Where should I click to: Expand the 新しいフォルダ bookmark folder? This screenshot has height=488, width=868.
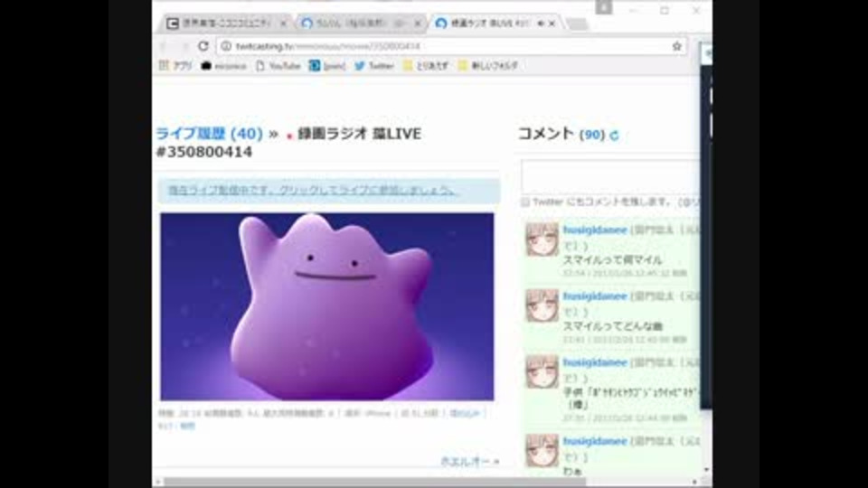(x=488, y=65)
